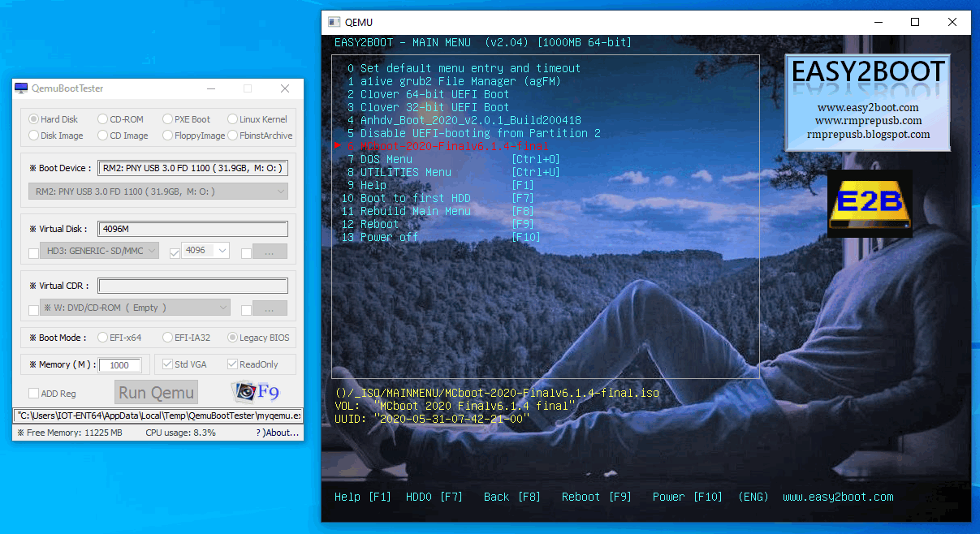
Task: Click the rmprepusb.blogspot.com text in the EASY2BOOT banner
Action: (x=868, y=134)
